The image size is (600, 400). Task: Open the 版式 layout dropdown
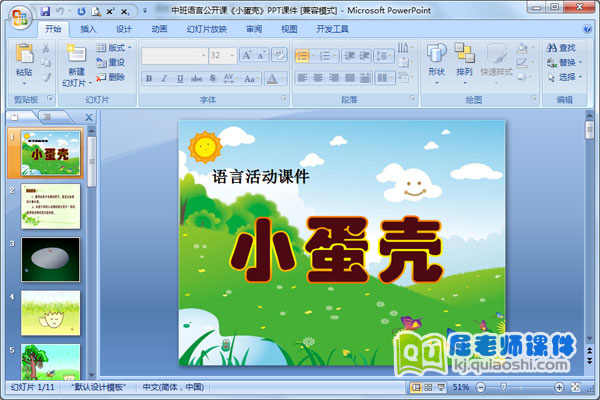tap(113, 48)
